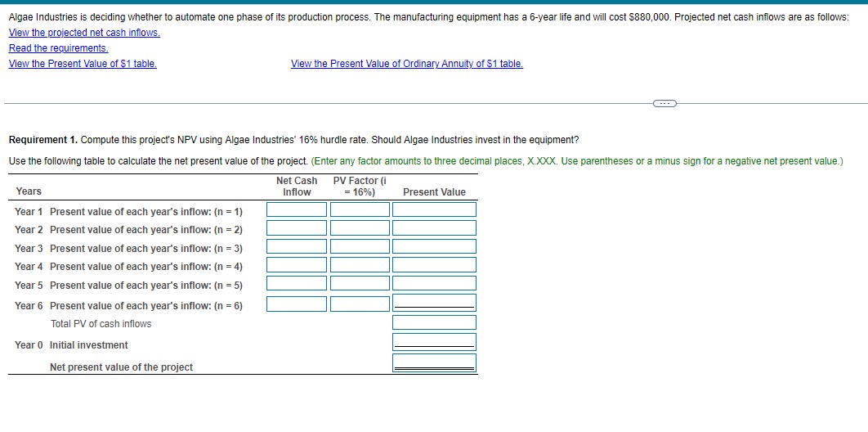Click the 'Initial investment' row label
Screen dimensions: 868x432
pyautogui.click(x=88, y=345)
